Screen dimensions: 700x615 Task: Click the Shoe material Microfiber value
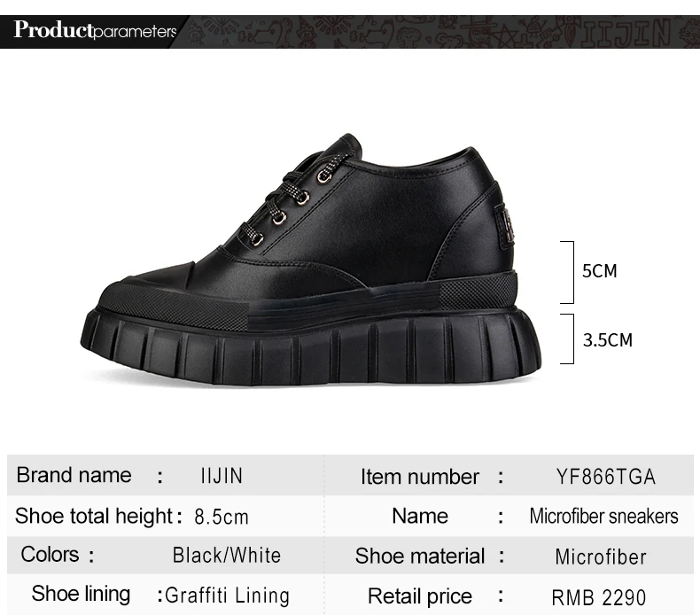[x=601, y=557]
